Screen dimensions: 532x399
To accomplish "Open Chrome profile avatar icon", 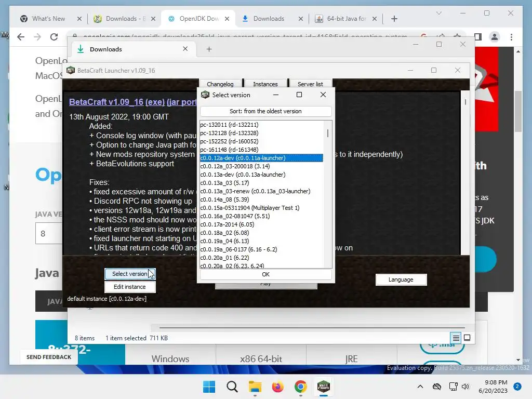I will coord(495,37).
